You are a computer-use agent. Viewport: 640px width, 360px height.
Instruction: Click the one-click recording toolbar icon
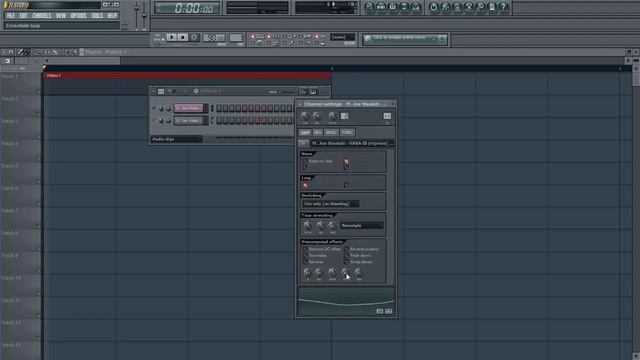coord(480,7)
